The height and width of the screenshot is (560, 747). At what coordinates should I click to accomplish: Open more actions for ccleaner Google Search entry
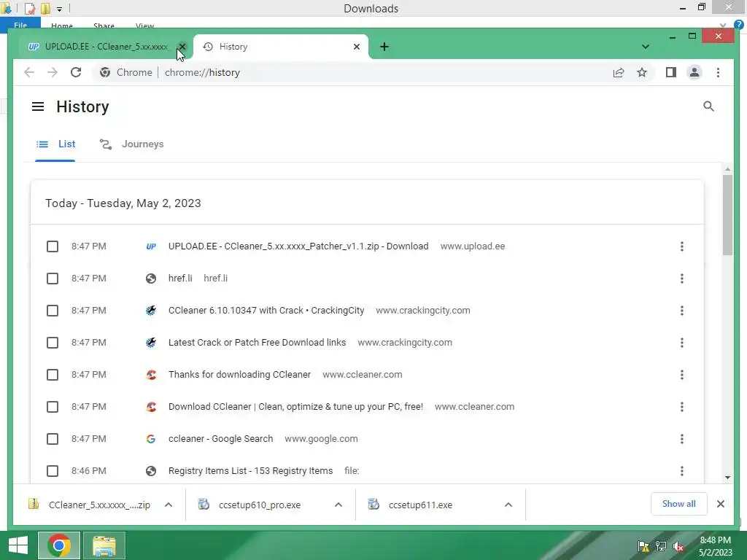click(682, 438)
